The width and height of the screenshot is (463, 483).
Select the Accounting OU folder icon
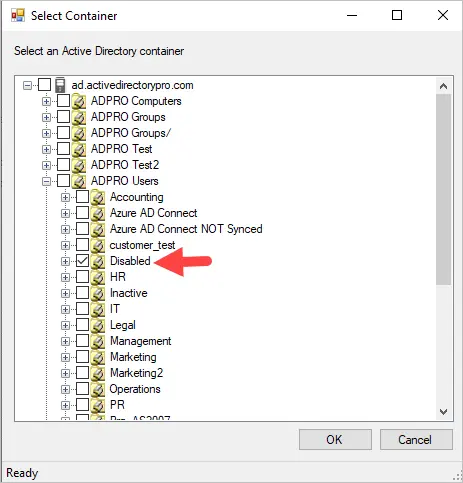pos(98,197)
